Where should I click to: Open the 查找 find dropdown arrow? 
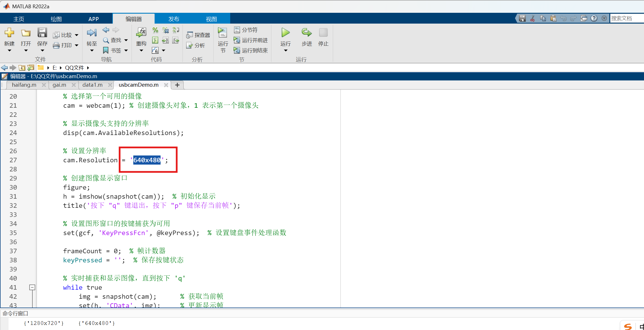point(126,40)
